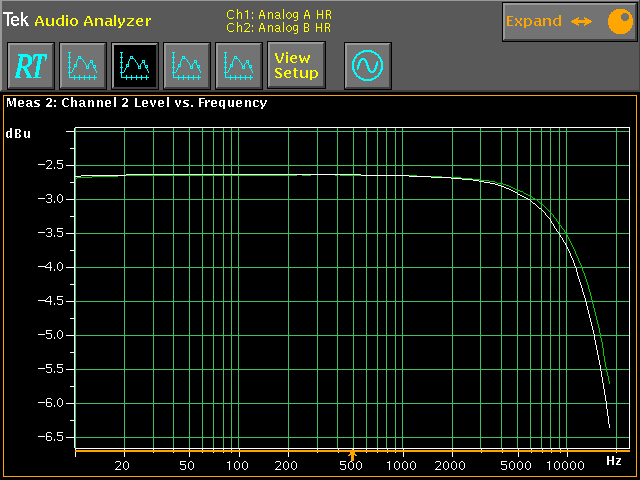Viewport: 640px width, 480px height.
Task: Select the Ch1: Analog A HR label
Action: (x=278, y=15)
